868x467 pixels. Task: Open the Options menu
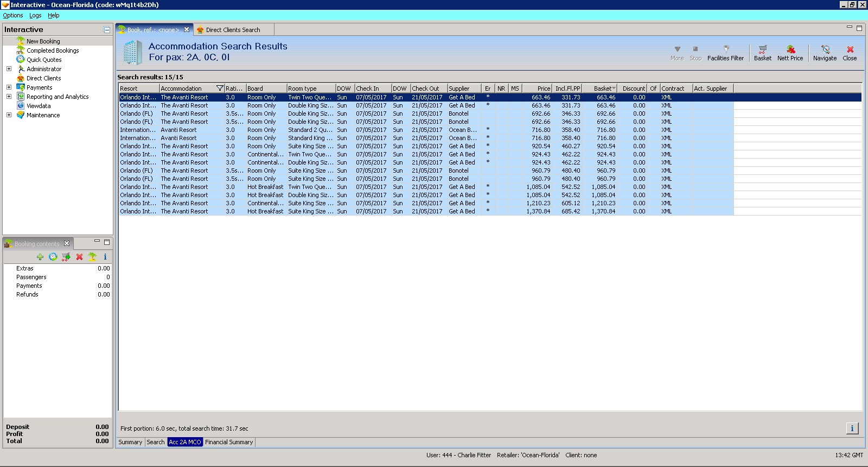[13, 15]
